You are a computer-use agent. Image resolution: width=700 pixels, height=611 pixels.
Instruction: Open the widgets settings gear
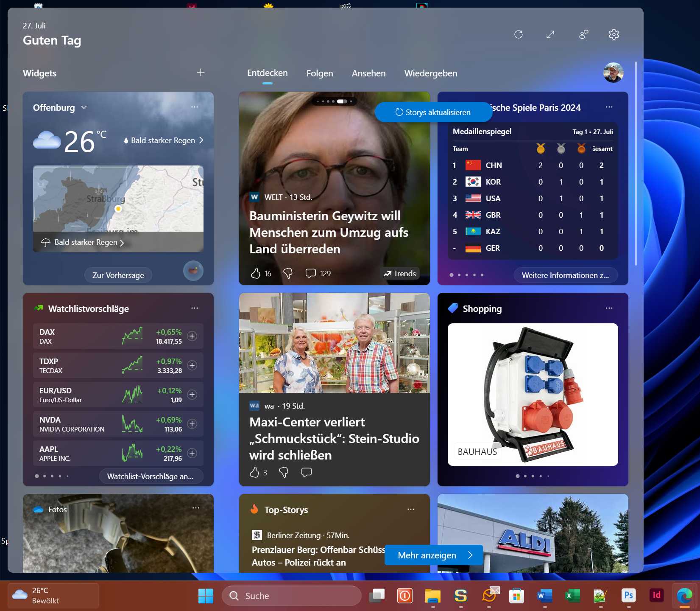(613, 34)
